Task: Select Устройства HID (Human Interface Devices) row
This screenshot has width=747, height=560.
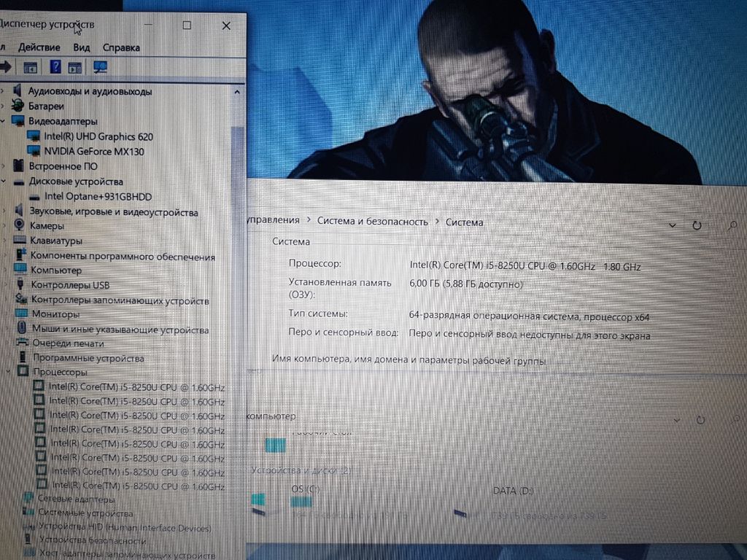Action: pos(117,527)
